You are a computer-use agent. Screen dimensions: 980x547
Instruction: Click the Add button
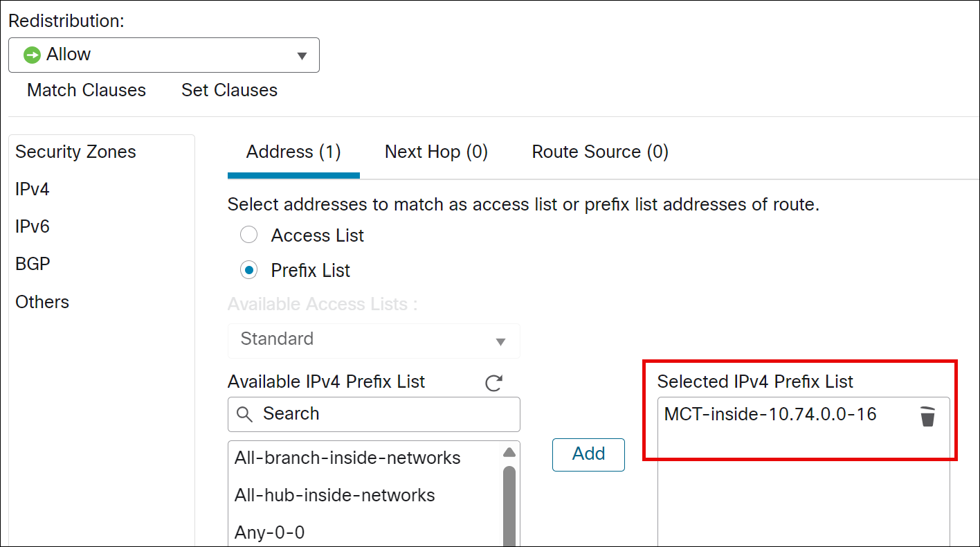pyautogui.click(x=588, y=454)
